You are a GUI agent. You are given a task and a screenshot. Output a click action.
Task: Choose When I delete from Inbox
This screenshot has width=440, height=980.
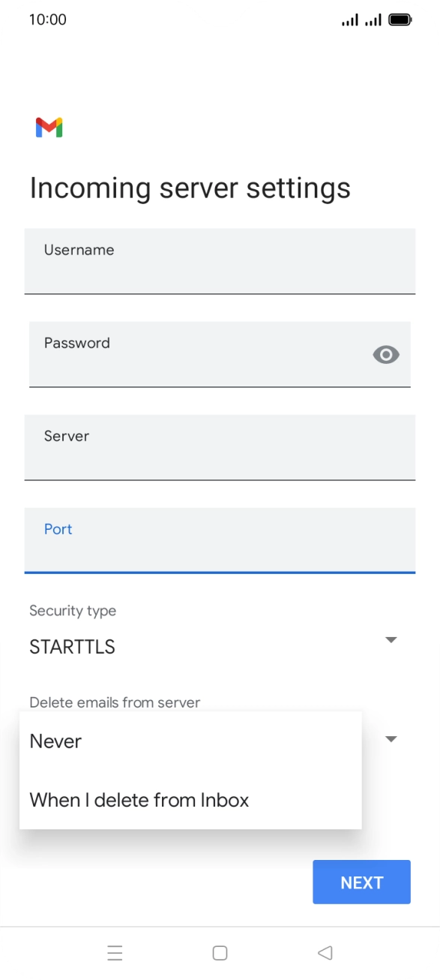tap(139, 800)
